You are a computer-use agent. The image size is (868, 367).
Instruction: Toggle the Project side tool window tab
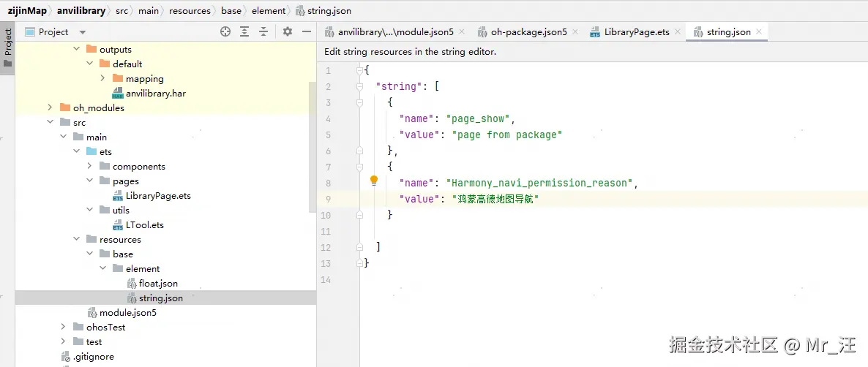point(8,47)
